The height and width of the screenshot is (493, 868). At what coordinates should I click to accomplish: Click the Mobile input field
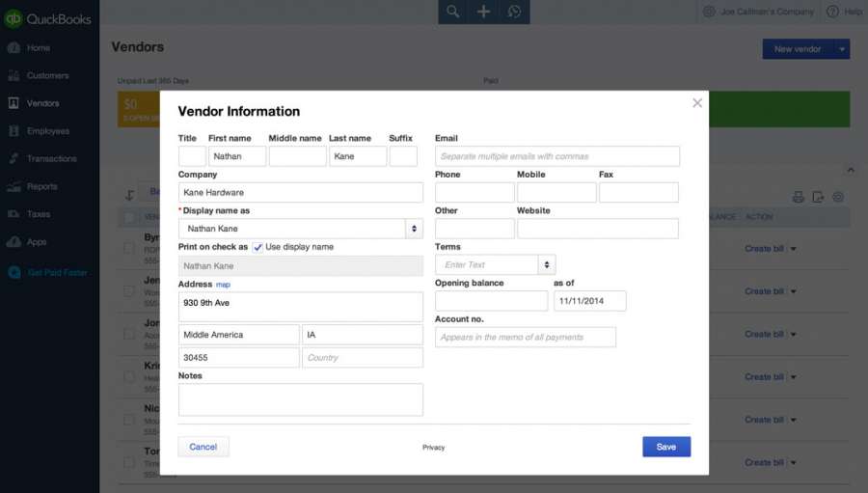(556, 192)
